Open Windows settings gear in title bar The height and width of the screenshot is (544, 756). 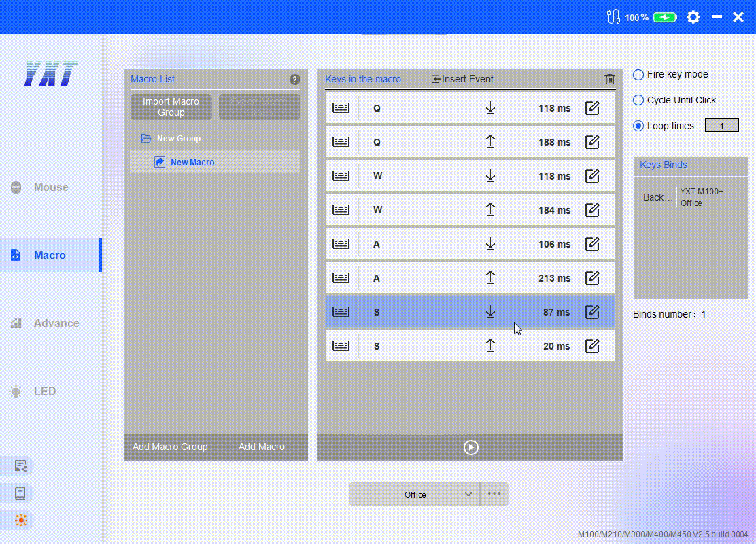693,17
